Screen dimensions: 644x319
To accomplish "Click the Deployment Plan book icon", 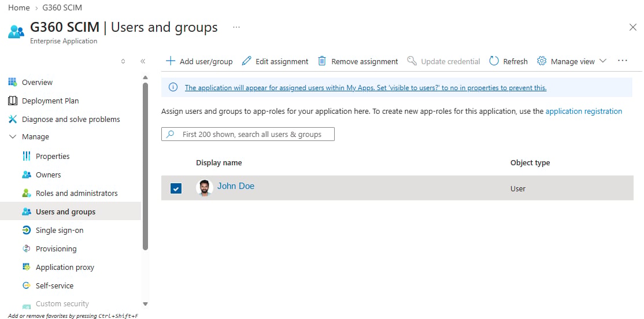I will 13,101.
